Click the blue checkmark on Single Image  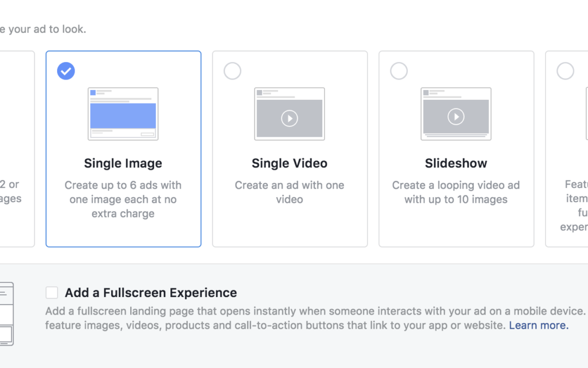[x=66, y=71]
